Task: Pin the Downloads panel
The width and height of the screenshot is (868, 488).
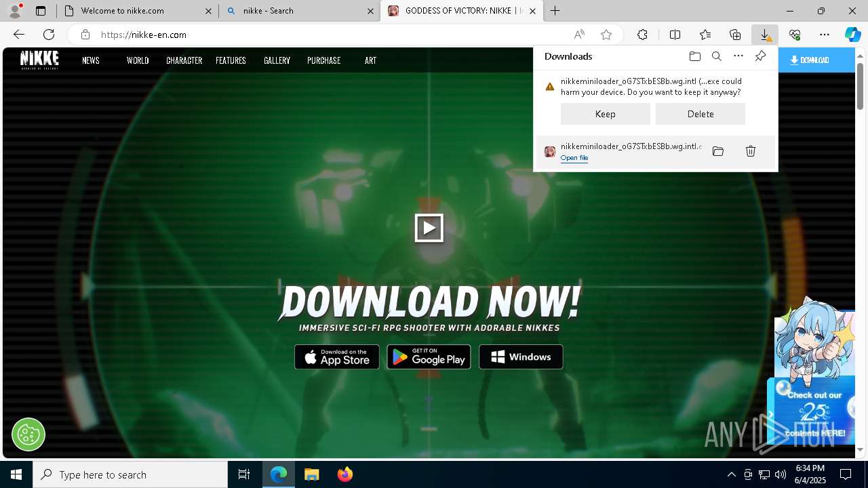Action: click(760, 56)
